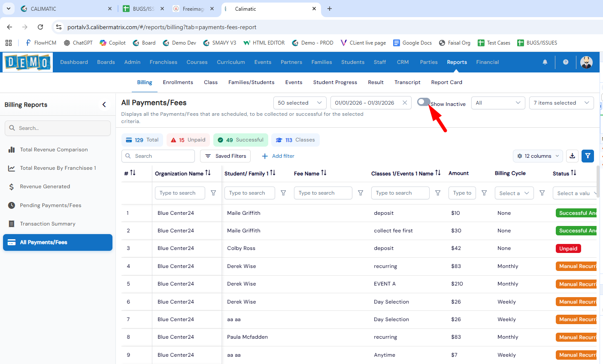Viewport: 603px width, 364px height.
Task: Open the help question mark icon
Action: click(x=566, y=62)
